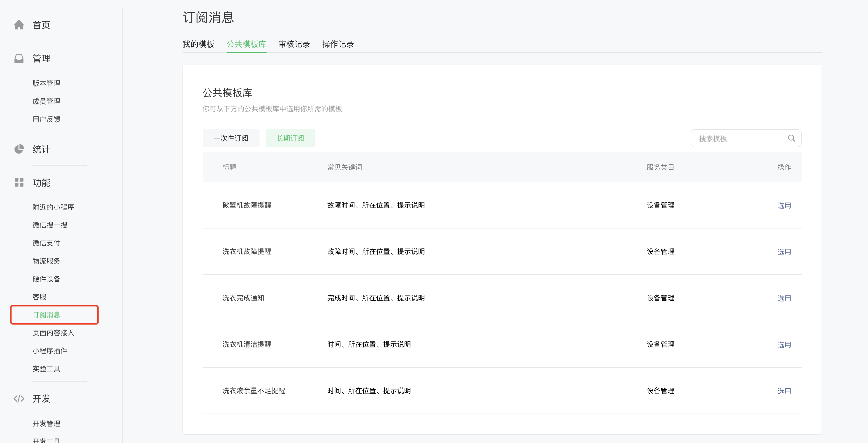The width and height of the screenshot is (868, 443).
Task: Click 选用 for 洗衣机故障提醒
Action: point(784,252)
